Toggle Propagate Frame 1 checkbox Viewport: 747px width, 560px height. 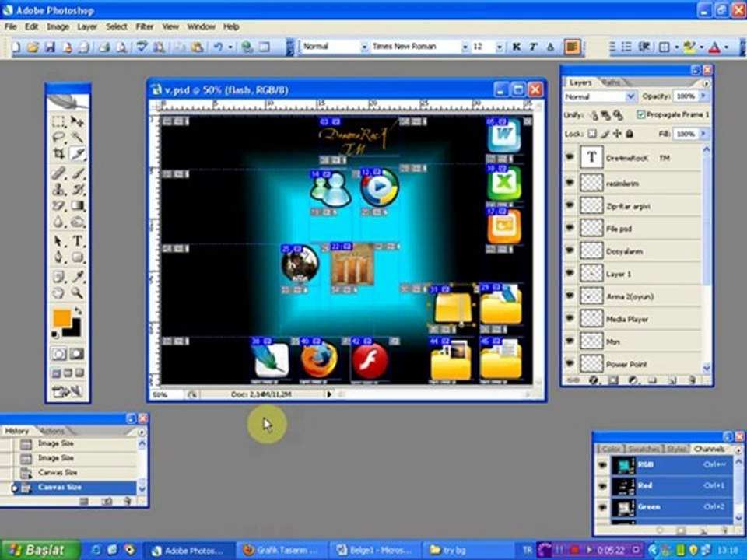640,114
